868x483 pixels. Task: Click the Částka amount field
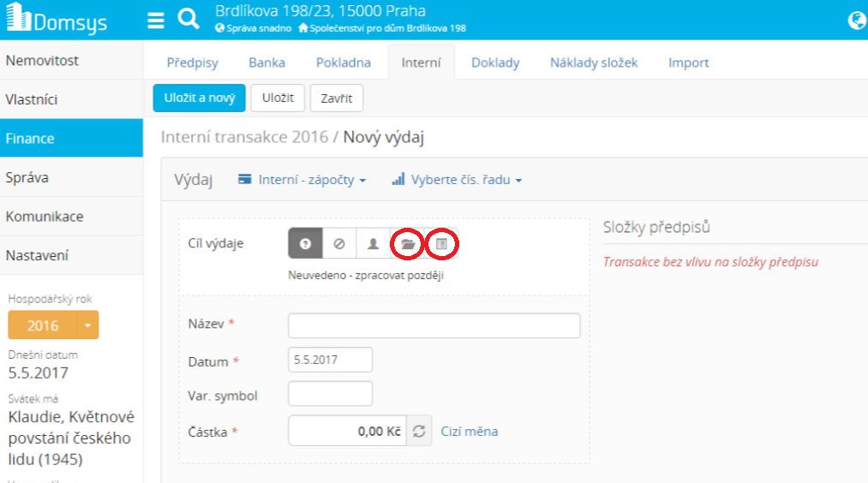[x=347, y=431]
